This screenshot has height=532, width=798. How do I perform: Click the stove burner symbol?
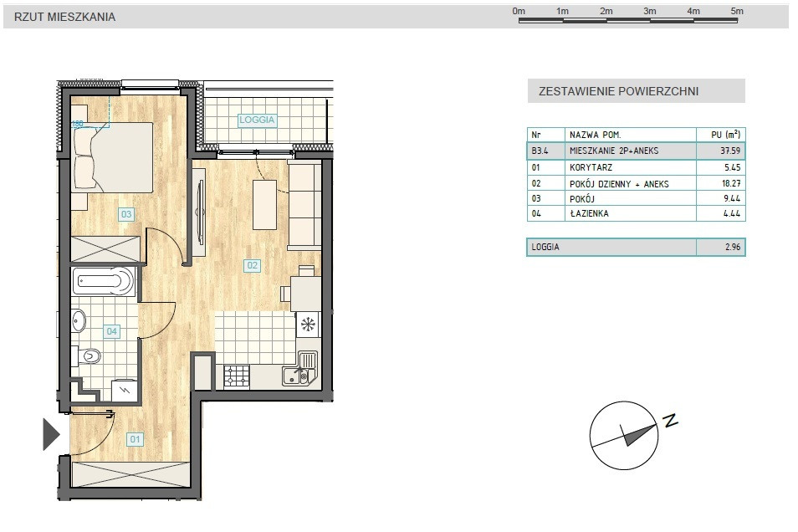(237, 376)
